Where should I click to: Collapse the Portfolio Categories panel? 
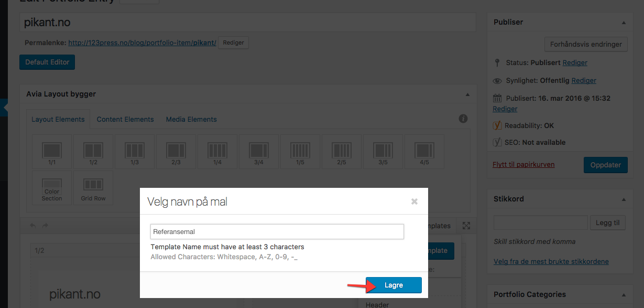click(624, 295)
